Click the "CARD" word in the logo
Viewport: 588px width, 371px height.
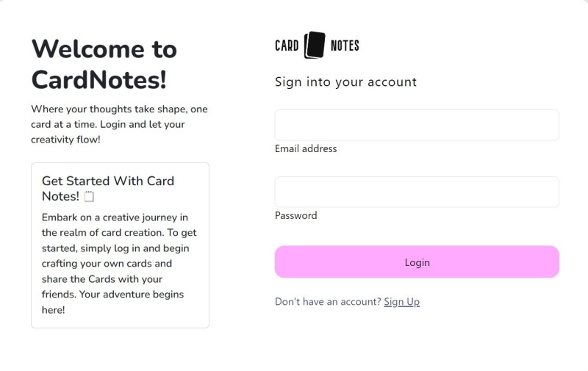pyautogui.click(x=287, y=46)
